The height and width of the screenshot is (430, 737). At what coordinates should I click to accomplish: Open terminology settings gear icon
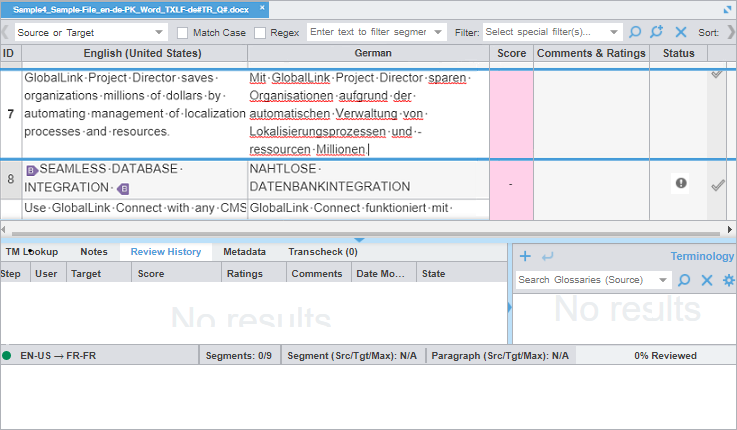coord(728,280)
